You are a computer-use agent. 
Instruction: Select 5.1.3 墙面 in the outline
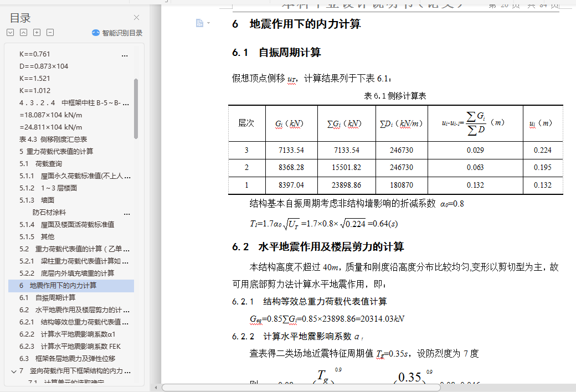(37, 200)
